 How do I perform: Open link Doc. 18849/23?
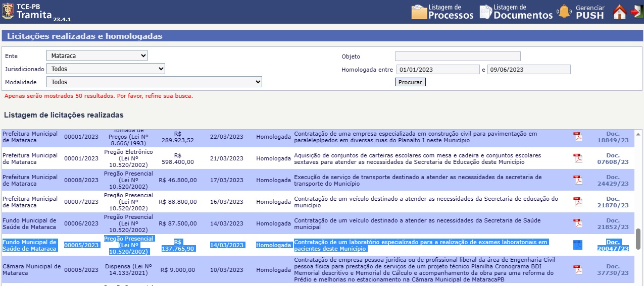tap(613, 137)
